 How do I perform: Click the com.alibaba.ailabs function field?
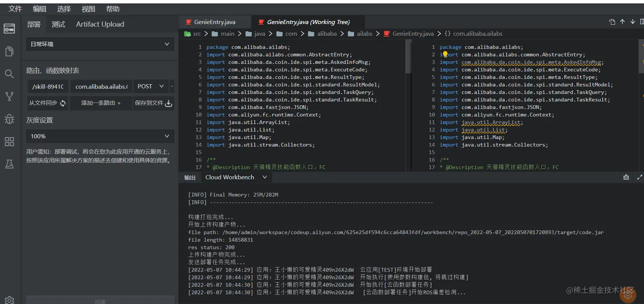pyautogui.click(x=101, y=86)
